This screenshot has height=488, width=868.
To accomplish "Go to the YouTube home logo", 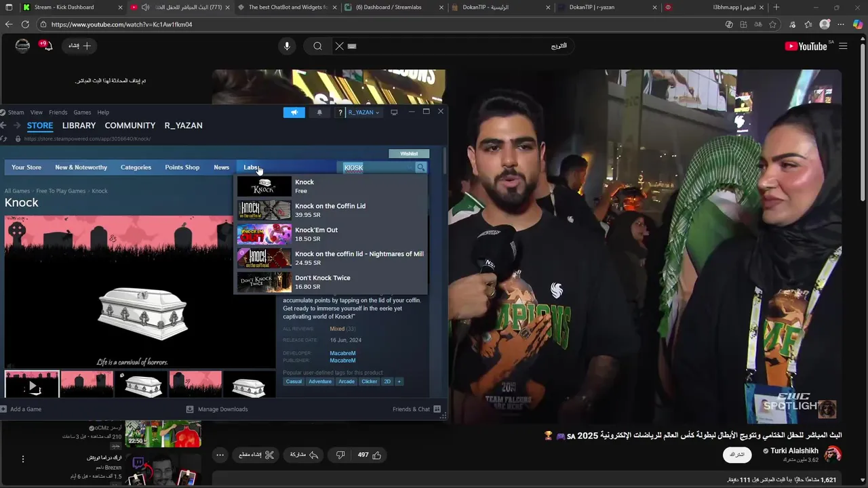I will [x=807, y=46].
